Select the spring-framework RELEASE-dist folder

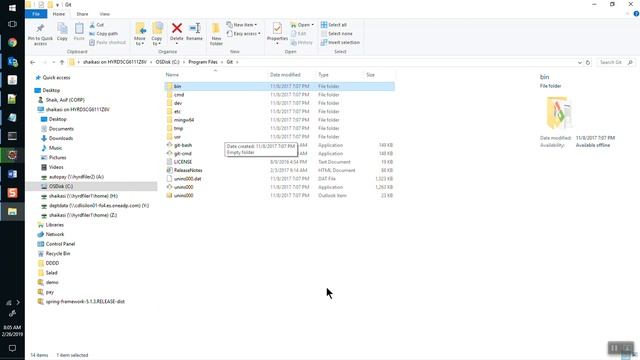point(85,302)
